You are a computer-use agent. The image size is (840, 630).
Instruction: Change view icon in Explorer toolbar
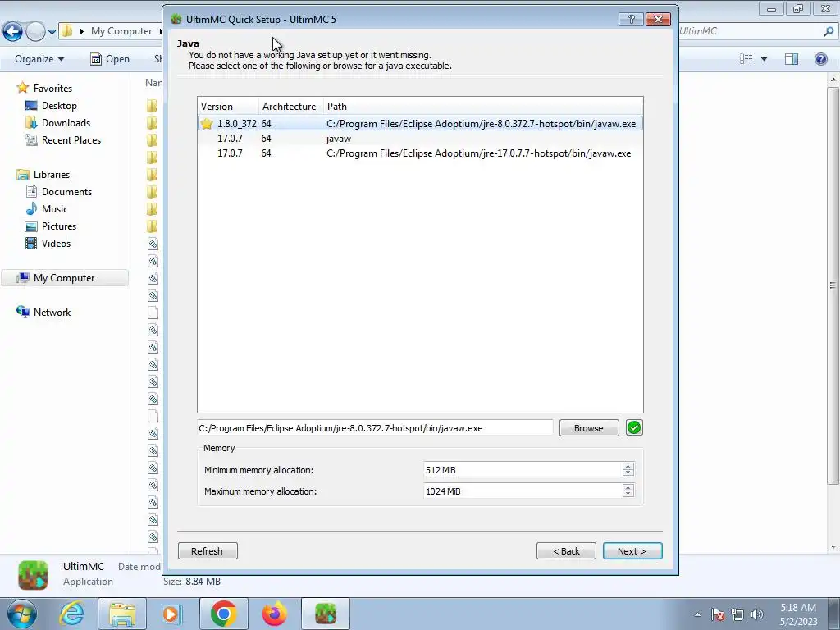point(746,59)
